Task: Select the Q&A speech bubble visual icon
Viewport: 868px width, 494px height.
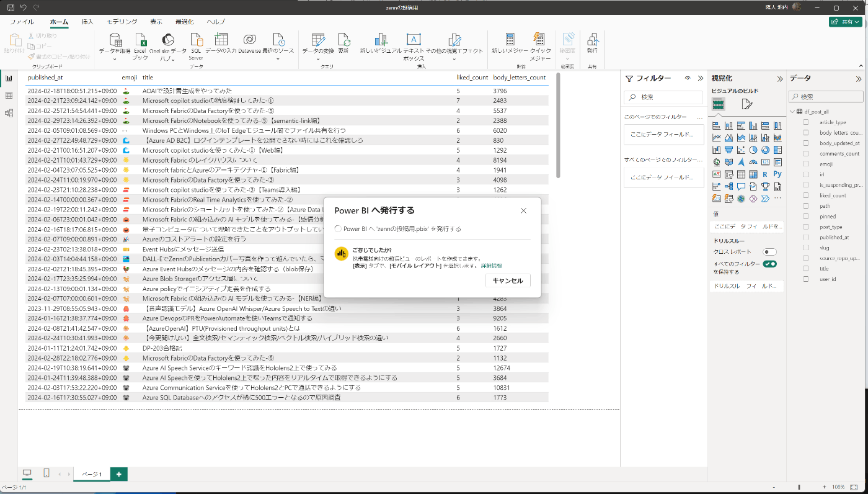Action: pyautogui.click(x=741, y=186)
